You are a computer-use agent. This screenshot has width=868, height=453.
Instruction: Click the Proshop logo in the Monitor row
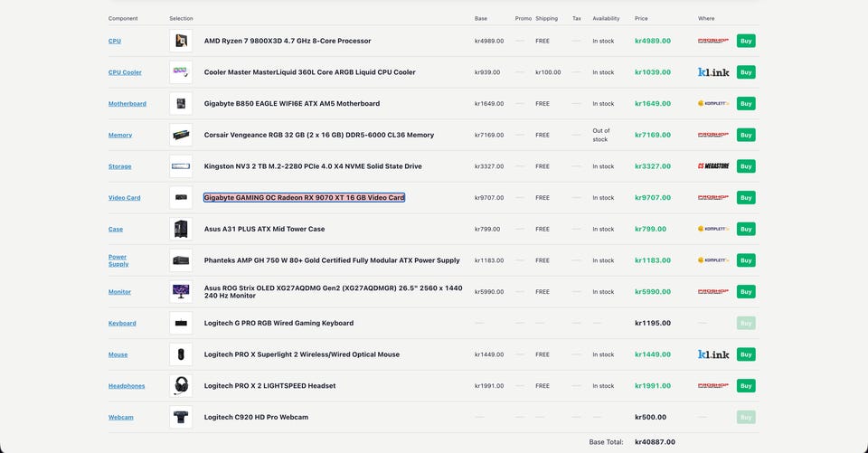pyautogui.click(x=713, y=292)
